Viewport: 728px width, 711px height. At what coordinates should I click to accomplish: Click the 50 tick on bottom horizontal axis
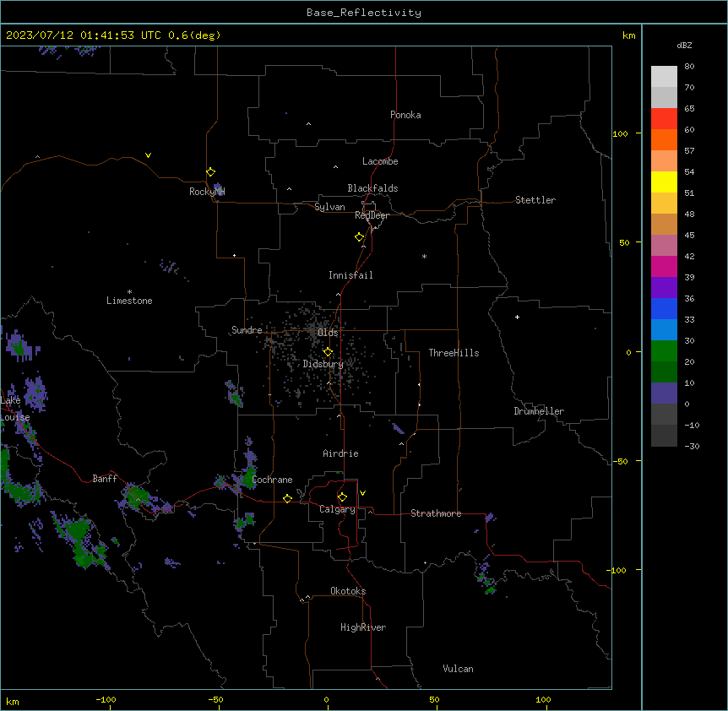tap(434, 699)
